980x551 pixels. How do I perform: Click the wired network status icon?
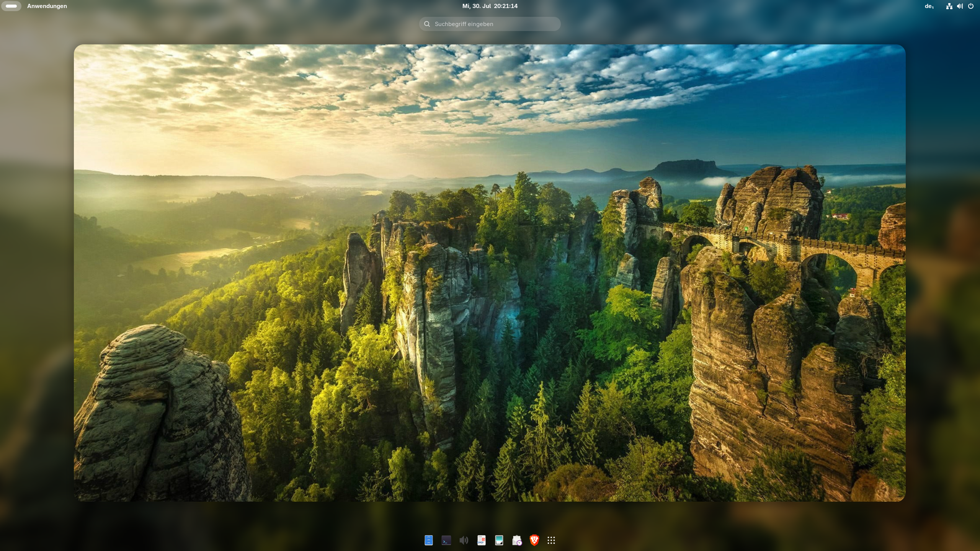coord(949,6)
